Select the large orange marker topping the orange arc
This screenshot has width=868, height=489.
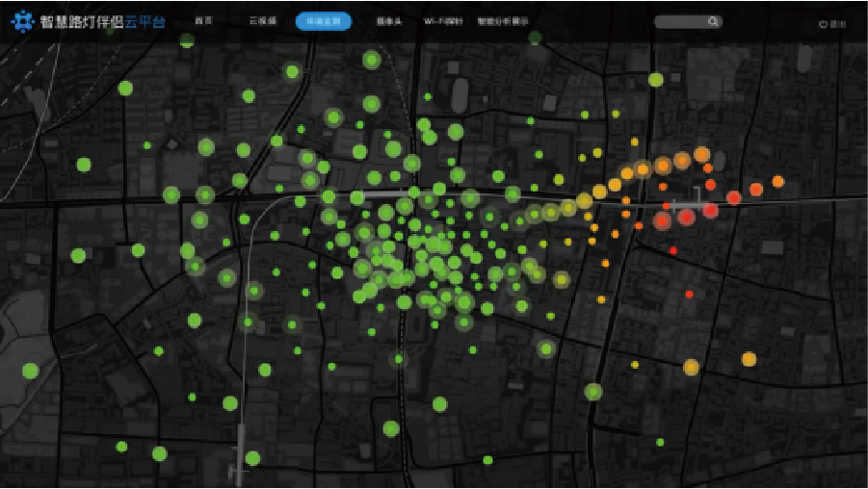tap(701, 154)
